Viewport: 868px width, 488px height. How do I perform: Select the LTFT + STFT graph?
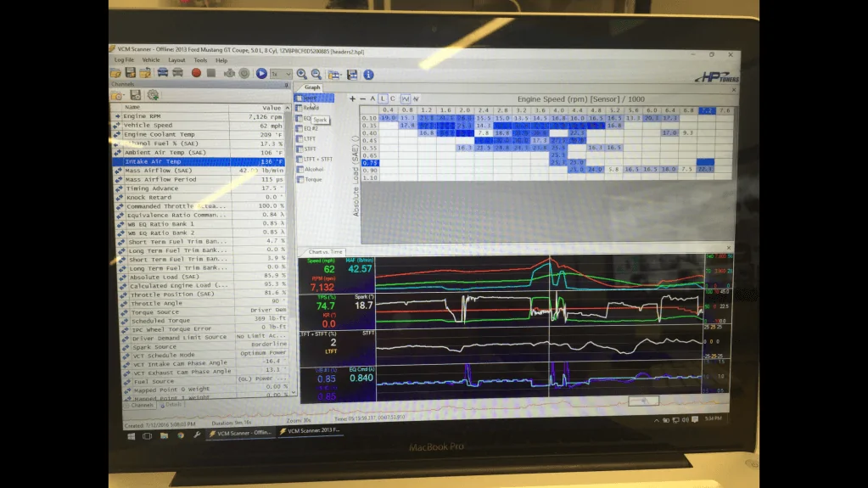click(316, 160)
